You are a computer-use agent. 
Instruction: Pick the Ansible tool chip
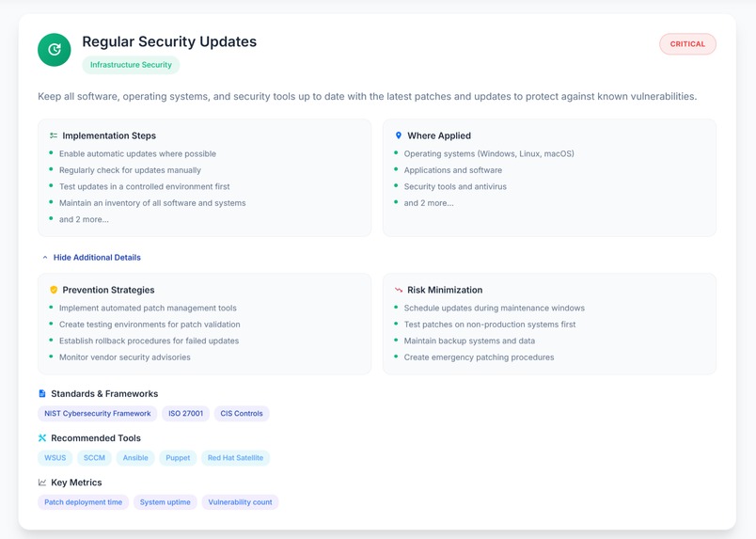coord(135,458)
